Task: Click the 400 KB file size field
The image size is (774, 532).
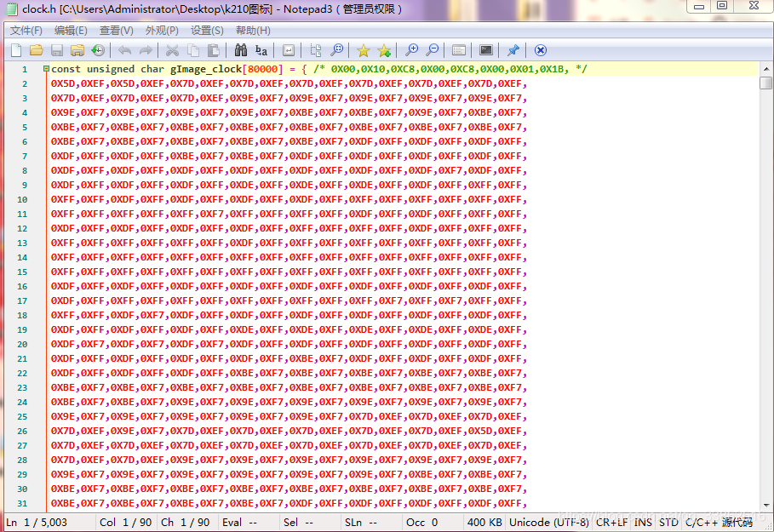Action: click(484, 522)
